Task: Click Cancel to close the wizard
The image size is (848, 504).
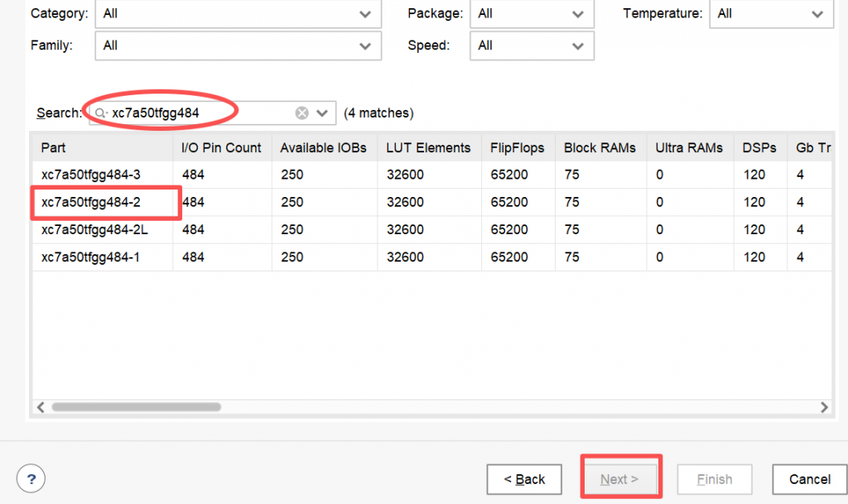Action: (809, 479)
